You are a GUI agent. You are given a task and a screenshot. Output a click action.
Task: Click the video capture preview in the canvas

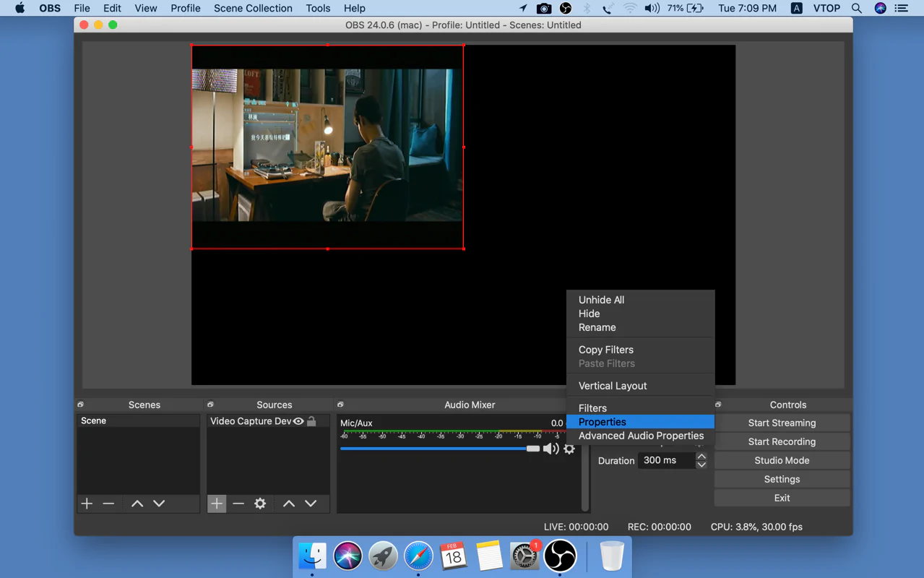click(x=327, y=147)
